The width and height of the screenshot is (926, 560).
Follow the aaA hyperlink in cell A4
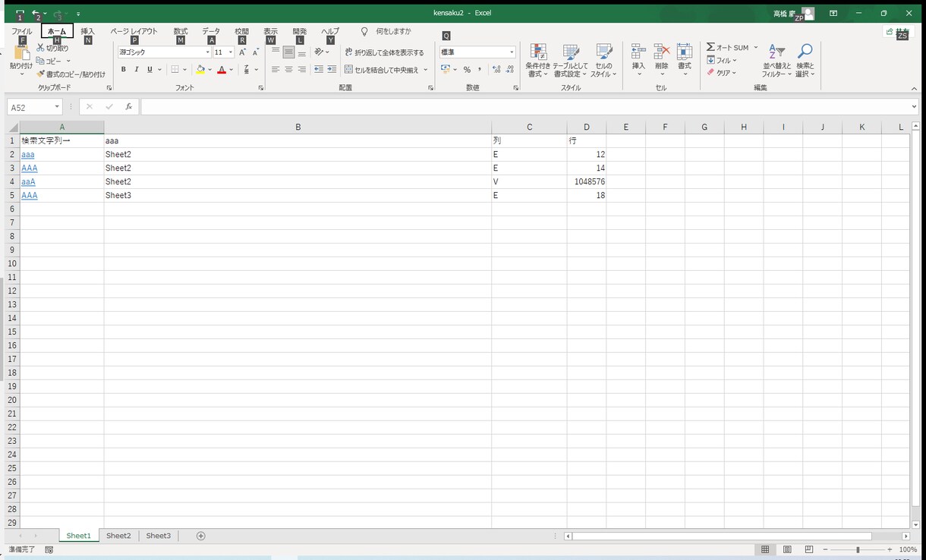pyautogui.click(x=28, y=182)
